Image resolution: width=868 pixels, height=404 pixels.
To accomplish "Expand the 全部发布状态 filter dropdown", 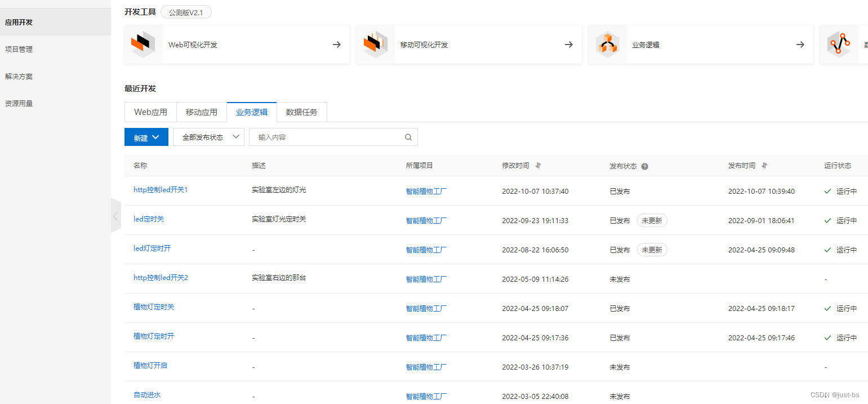I will click(x=208, y=137).
